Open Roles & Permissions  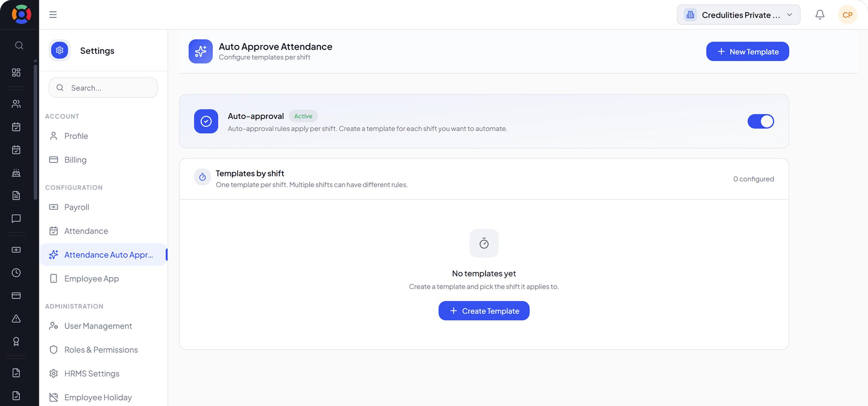pos(103,350)
